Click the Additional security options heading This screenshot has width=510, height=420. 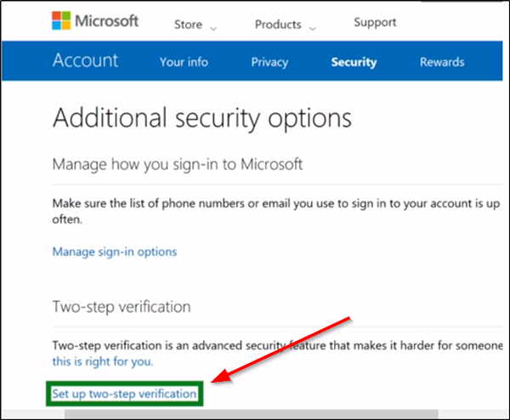202,118
